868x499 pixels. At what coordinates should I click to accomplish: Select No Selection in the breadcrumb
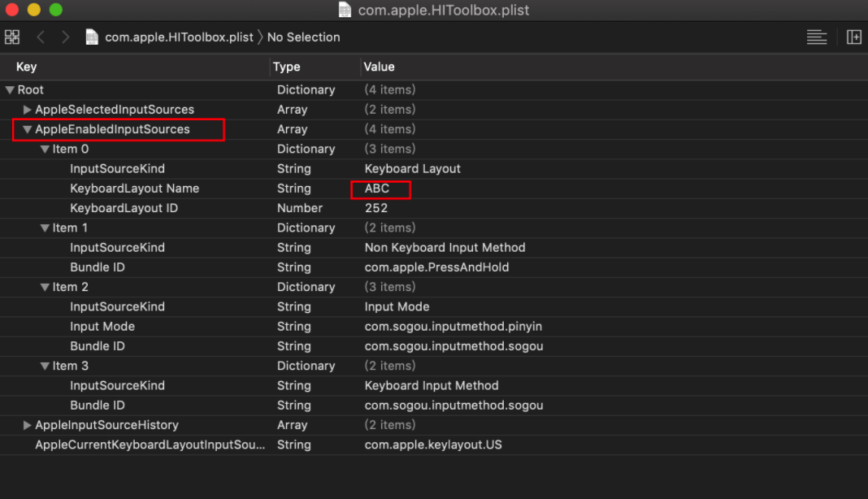(x=303, y=37)
